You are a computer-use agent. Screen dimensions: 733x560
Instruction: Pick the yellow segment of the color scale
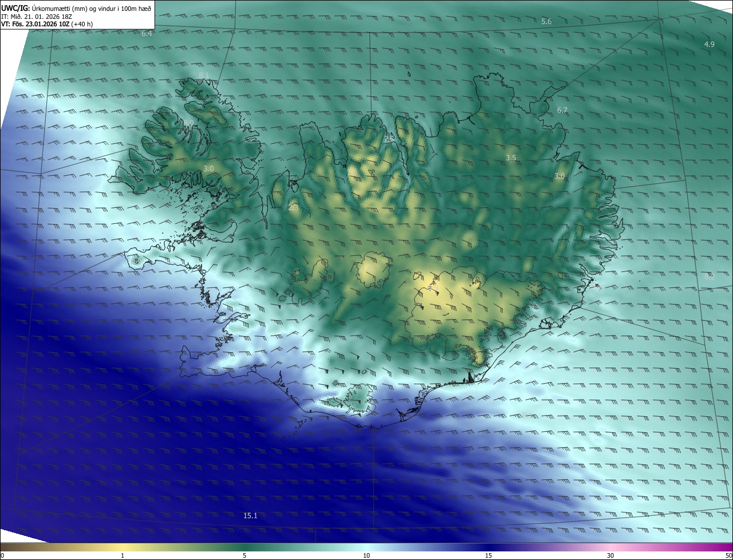123,547
